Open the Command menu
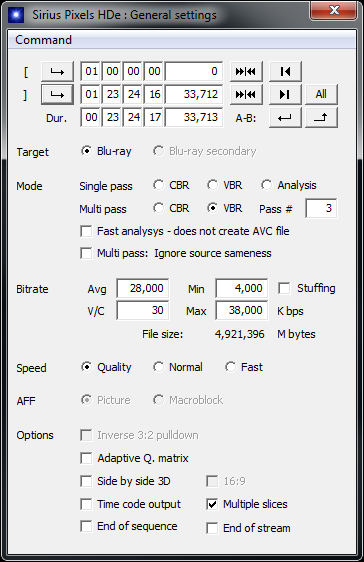The image size is (364, 562). pos(43,40)
